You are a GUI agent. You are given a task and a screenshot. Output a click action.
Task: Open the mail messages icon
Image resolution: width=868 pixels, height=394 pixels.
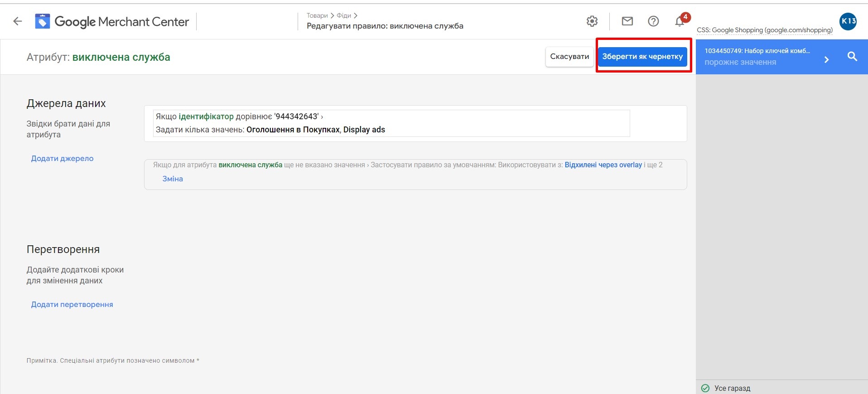627,21
